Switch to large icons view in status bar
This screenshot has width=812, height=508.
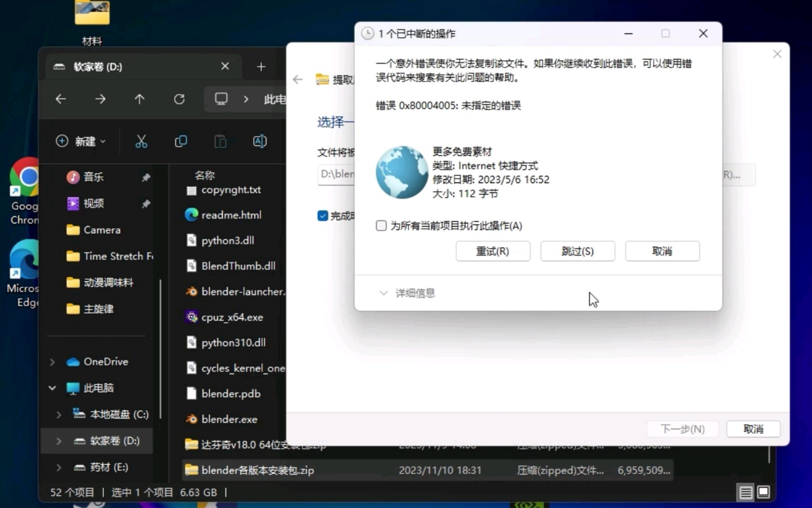(x=764, y=492)
